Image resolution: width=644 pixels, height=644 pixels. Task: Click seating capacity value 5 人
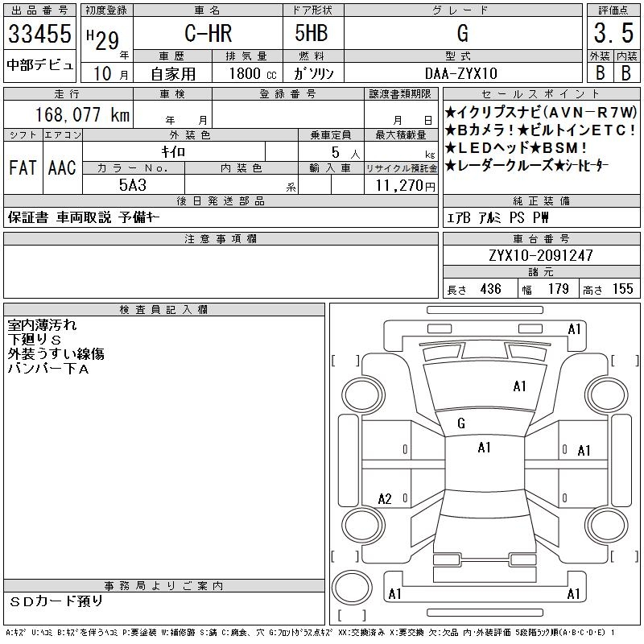(345, 153)
